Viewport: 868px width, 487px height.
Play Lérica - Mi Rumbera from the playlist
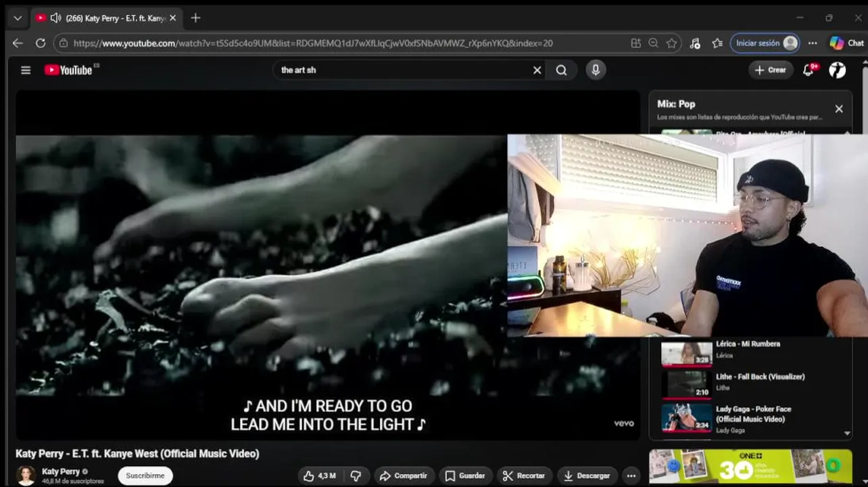click(748, 344)
